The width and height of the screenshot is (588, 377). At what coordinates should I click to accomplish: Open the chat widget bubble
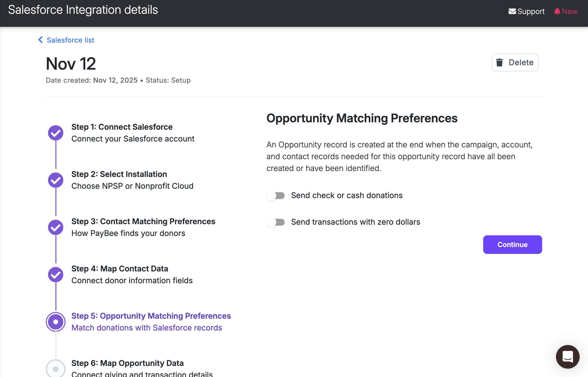[x=568, y=357]
